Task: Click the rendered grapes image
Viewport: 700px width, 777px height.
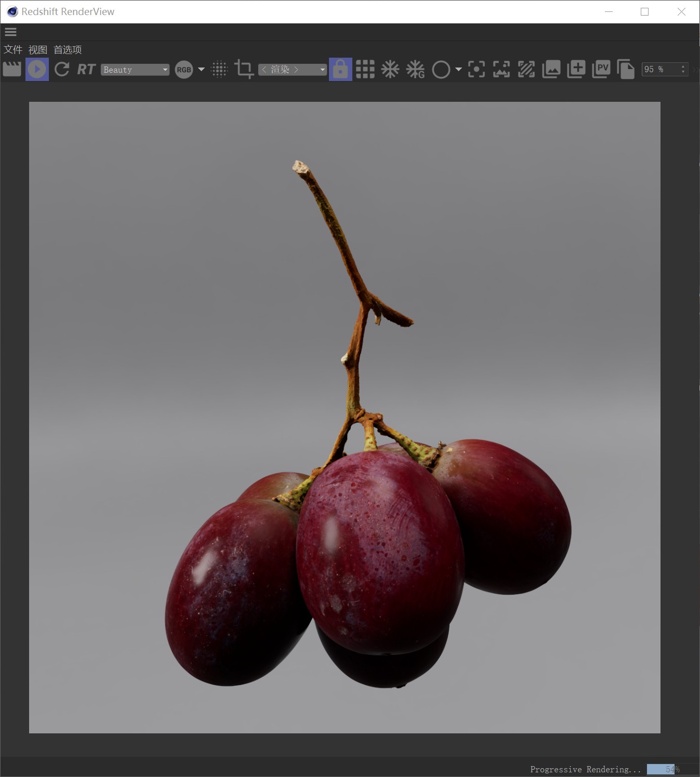Action: [345, 418]
